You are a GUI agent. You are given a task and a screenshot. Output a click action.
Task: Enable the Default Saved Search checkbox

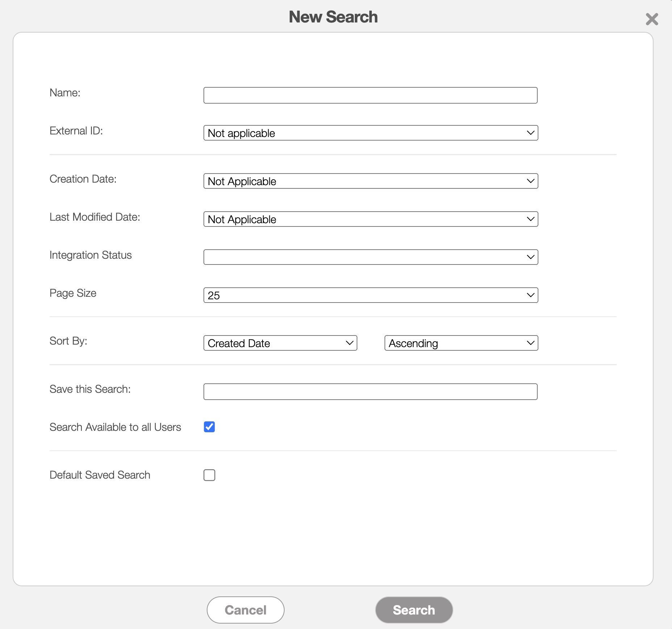(x=209, y=475)
